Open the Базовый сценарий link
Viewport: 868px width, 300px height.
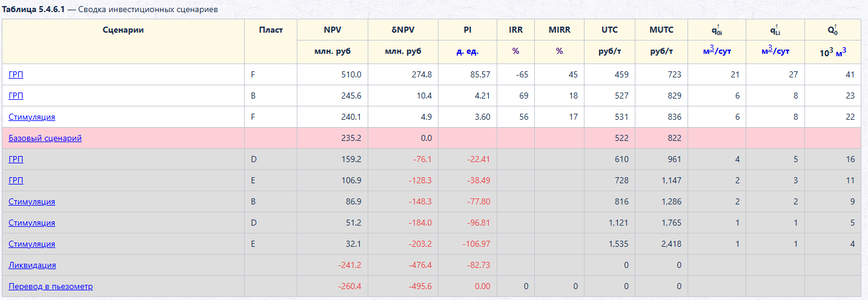[x=45, y=138]
